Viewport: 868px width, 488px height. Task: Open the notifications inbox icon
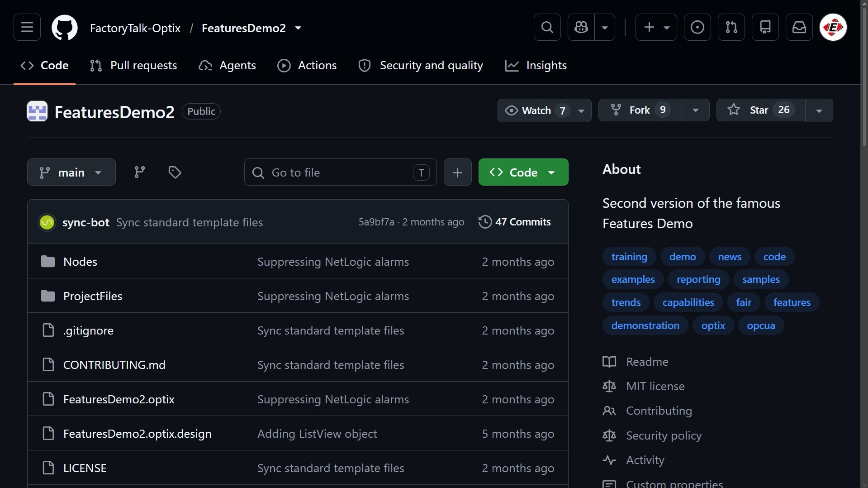799,28
